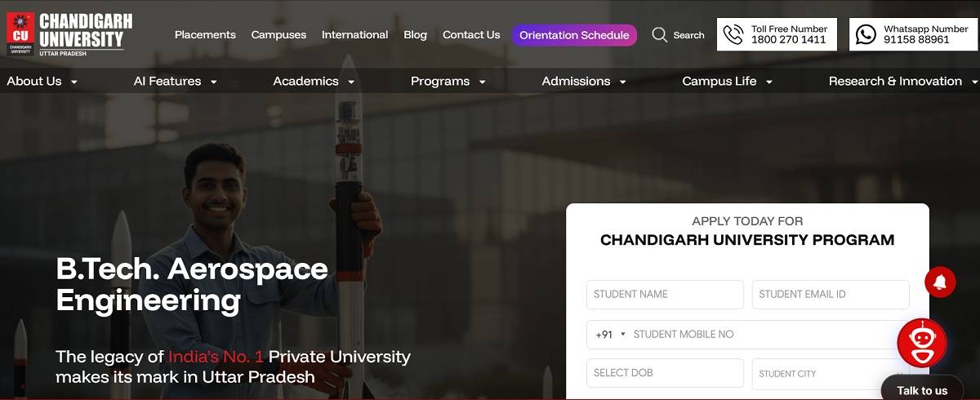This screenshot has height=400, width=980.
Task: Click the Orientation Schedule button
Action: [574, 35]
